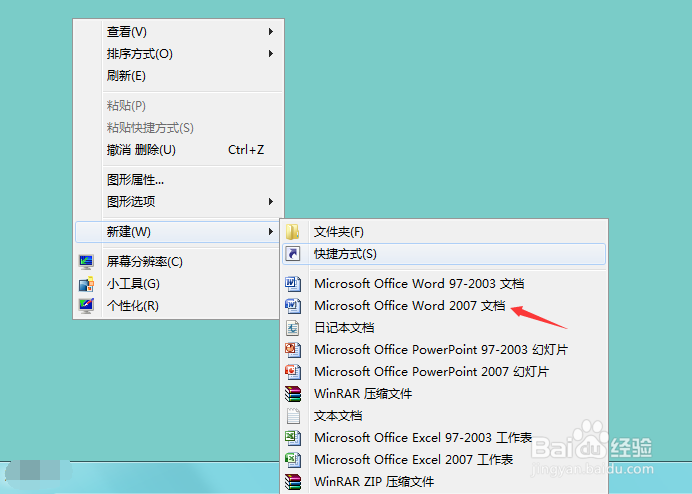Click the shortcut arrow icon beside 快捷方式(S)

pos(292,254)
